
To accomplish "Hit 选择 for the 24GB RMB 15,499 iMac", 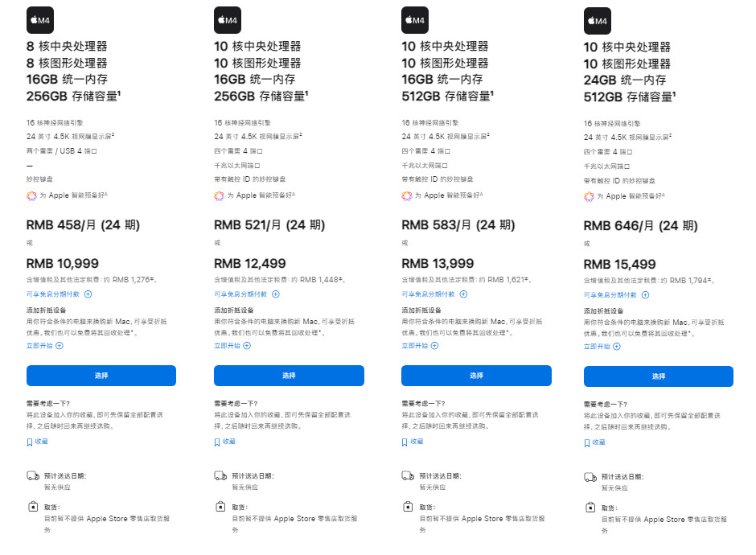I will click(x=658, y=376).
